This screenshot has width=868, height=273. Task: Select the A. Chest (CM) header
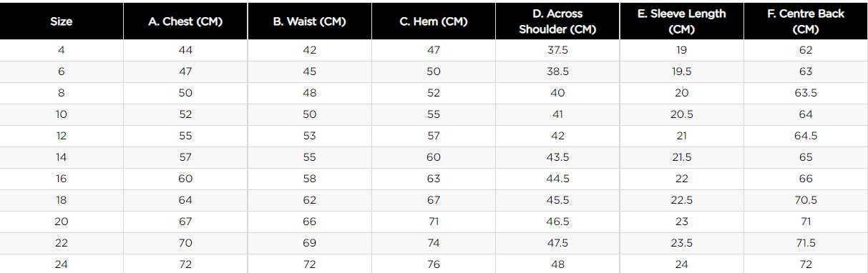(x=185, y=21)
